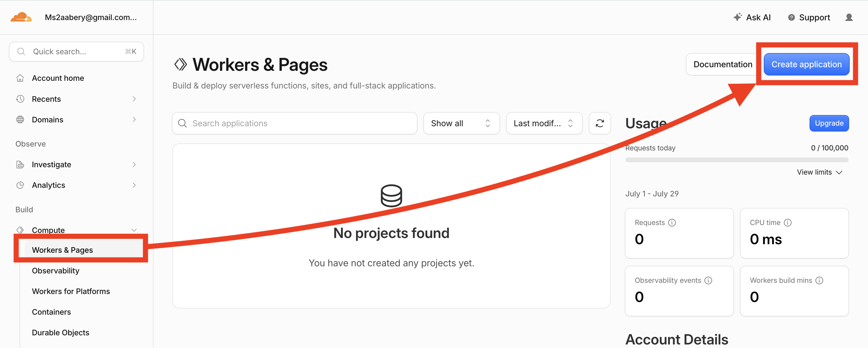The height and width of the screenshot is (348, 868).
Task: Click the 'No projects found' heading
Action: tap(391, 233)
